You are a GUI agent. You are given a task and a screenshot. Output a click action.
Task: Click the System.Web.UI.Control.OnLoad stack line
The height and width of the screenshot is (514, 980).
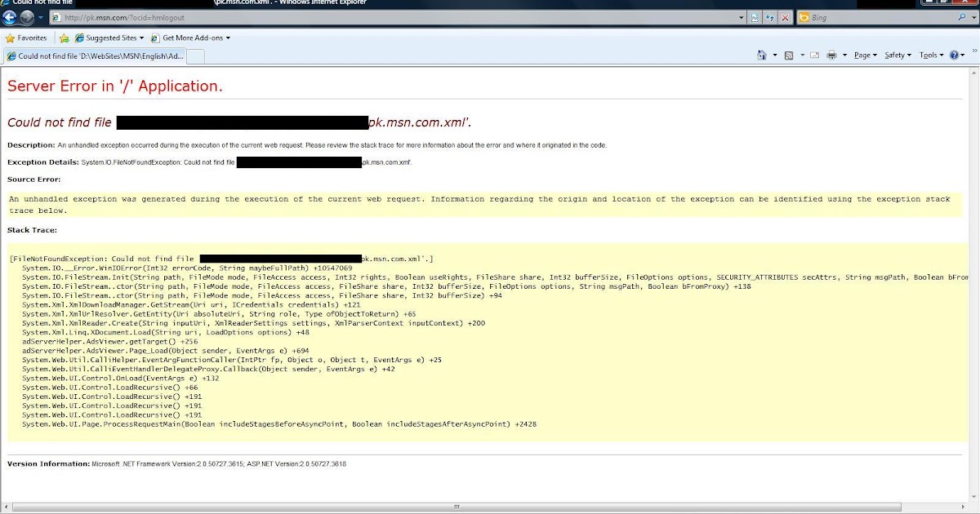click(121, 378)
